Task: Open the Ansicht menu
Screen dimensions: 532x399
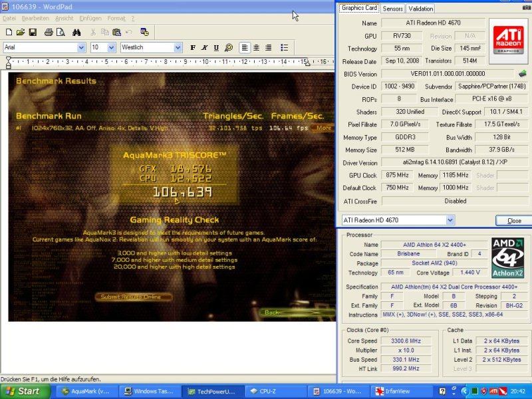Action: tap(64, 19)
